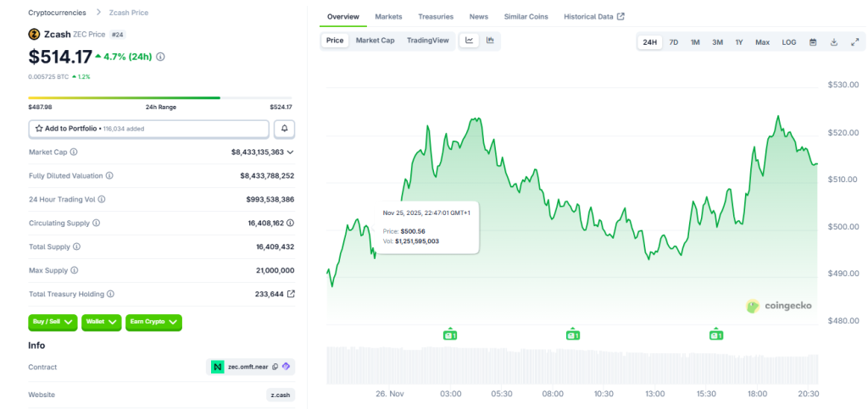Select the 7D time range
The height and width of the screenshot is (409, 868).
[673, 42]
